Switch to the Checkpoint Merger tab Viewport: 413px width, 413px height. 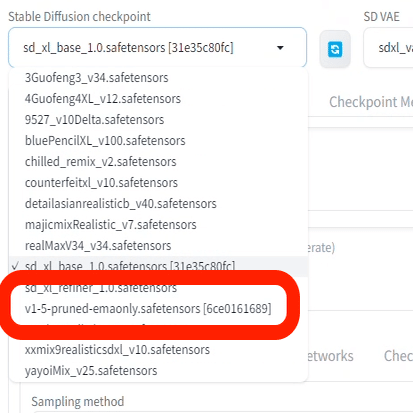[x=371, y=102]
